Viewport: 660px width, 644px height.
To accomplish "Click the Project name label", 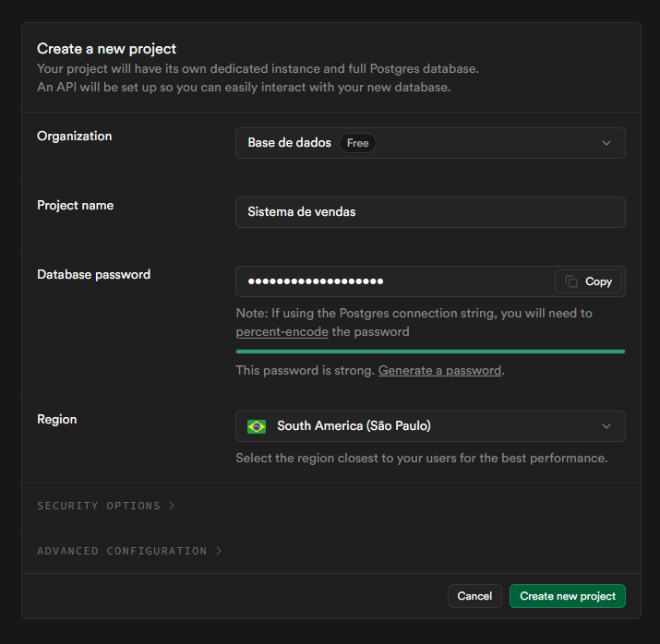I will pyautogui.click(x=76, y=205).
